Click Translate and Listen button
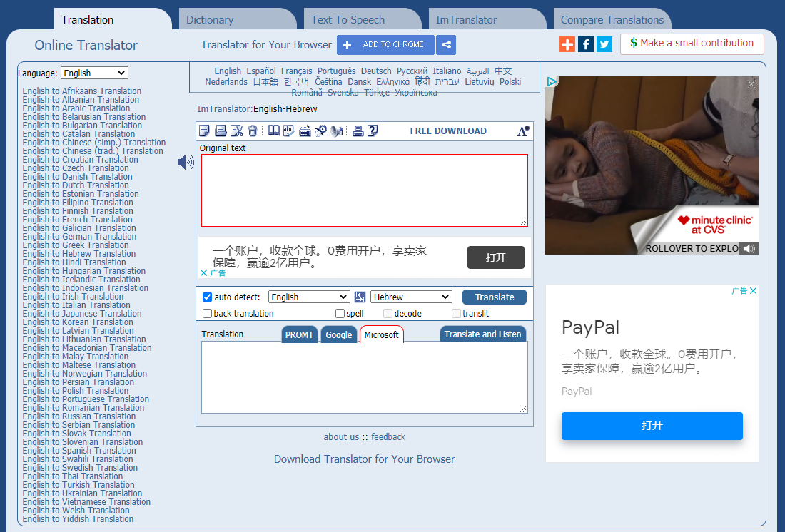Viewport: 785px width, 532px height. 482,334
